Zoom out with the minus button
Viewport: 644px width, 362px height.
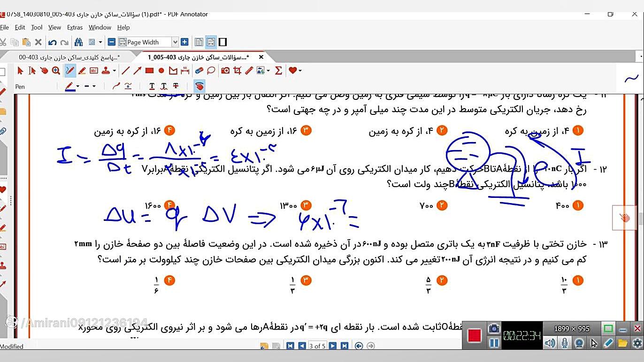pyautogui.click(x=111, y=42)
